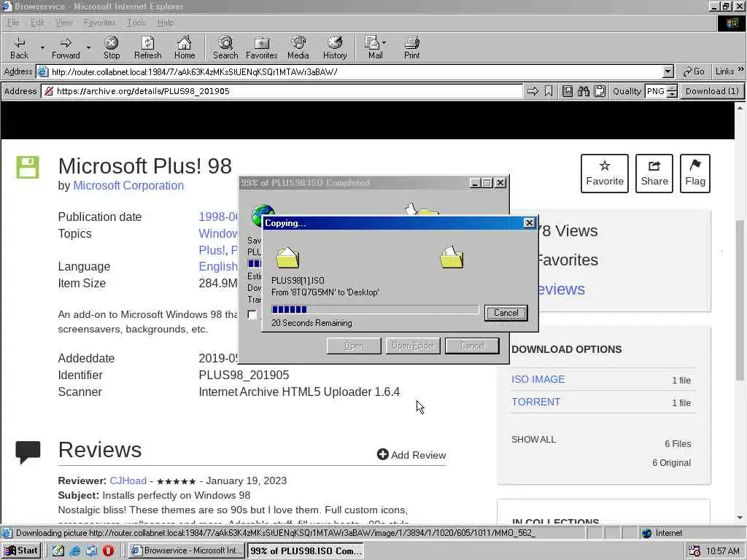This screenshot has width=747, height=560.
Task: Click the Browservice archive.org address field
Action: (x=282, y=91)
